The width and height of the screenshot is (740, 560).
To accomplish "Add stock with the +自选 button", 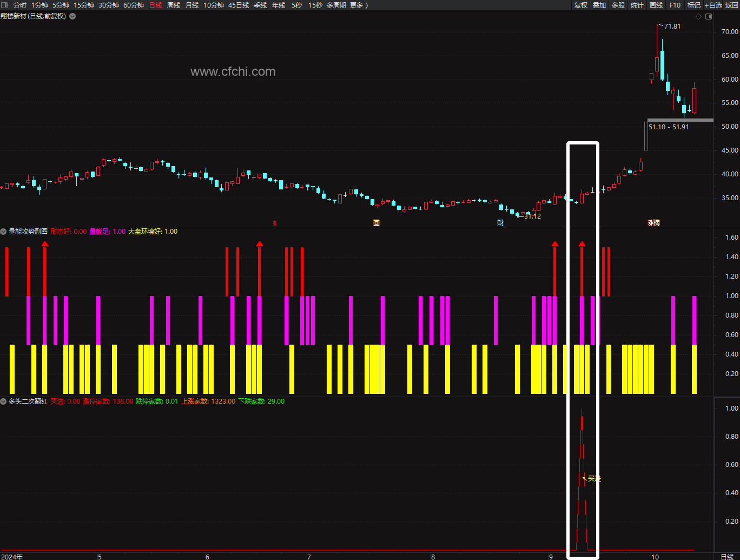I will click(713, 5).
